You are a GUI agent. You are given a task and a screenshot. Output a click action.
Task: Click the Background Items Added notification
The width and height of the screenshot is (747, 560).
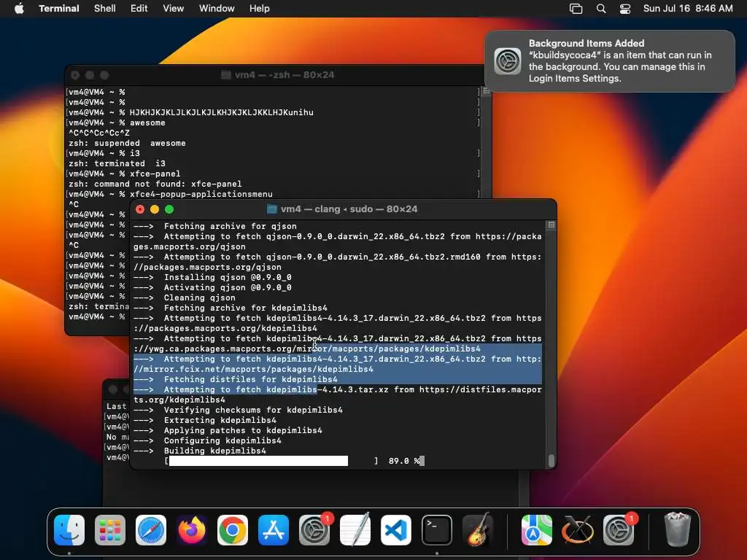click(x=610, y=61)
